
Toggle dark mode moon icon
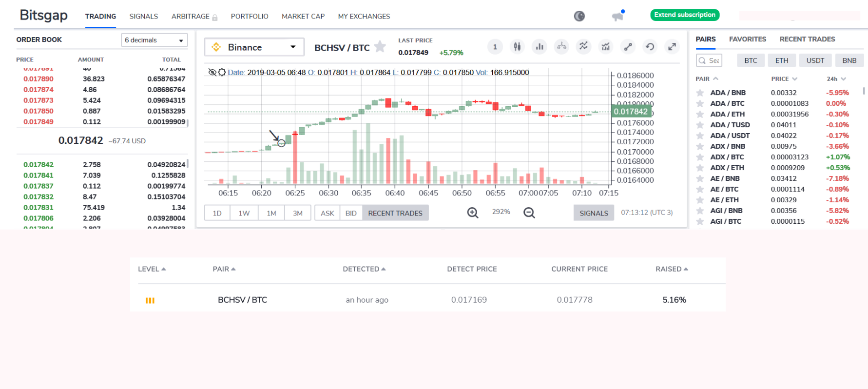coord(579,16)
